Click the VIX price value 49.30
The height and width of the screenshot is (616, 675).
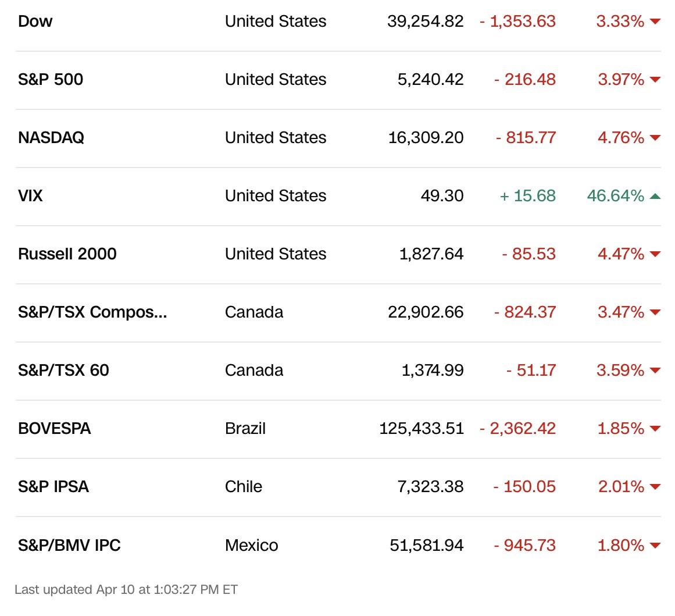442,196
